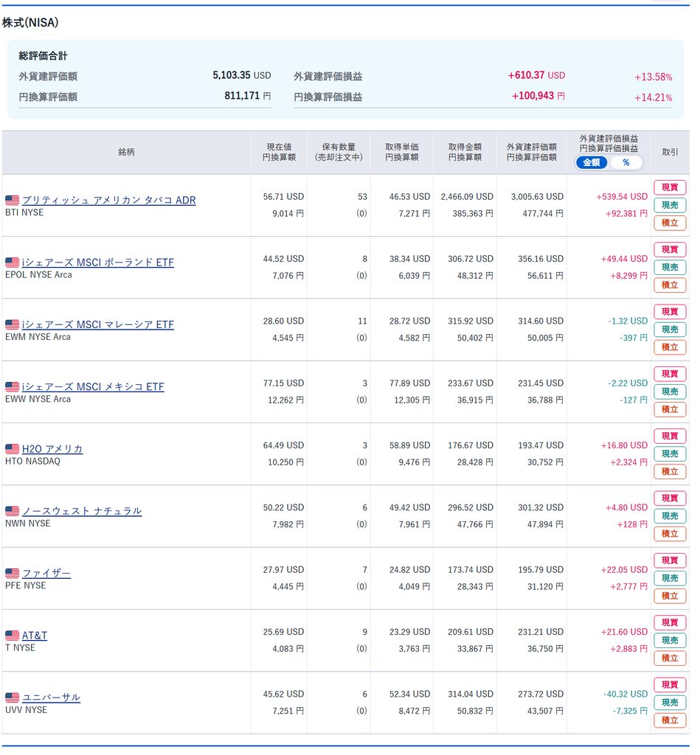Click US flag icon beside ユニバーサル
The width and height of the screenshot is (700, 755).
[x=12, y=697]
